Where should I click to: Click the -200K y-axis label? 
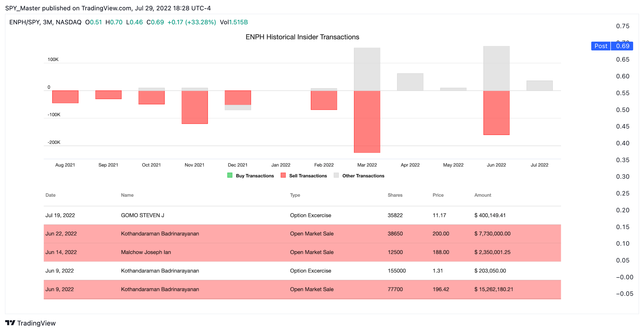tap(54, 142)
